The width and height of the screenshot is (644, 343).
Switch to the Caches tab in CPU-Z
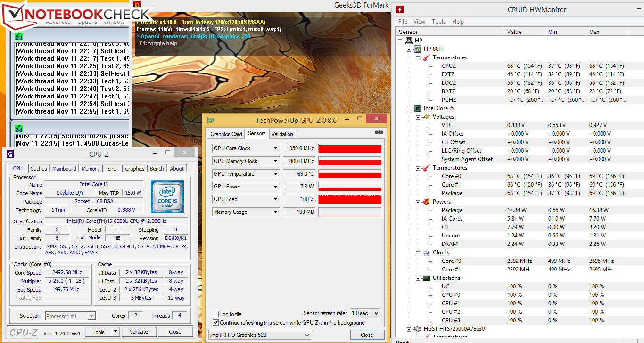click(39, 169)
